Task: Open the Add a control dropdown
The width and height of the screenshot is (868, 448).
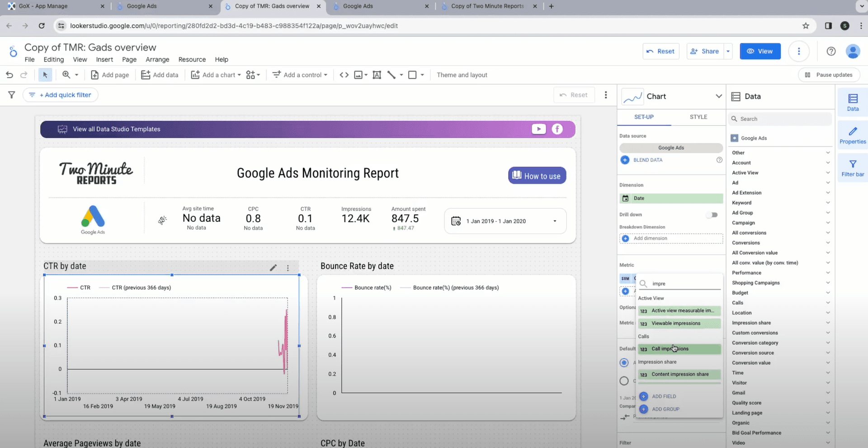Action: click(300, 75)
